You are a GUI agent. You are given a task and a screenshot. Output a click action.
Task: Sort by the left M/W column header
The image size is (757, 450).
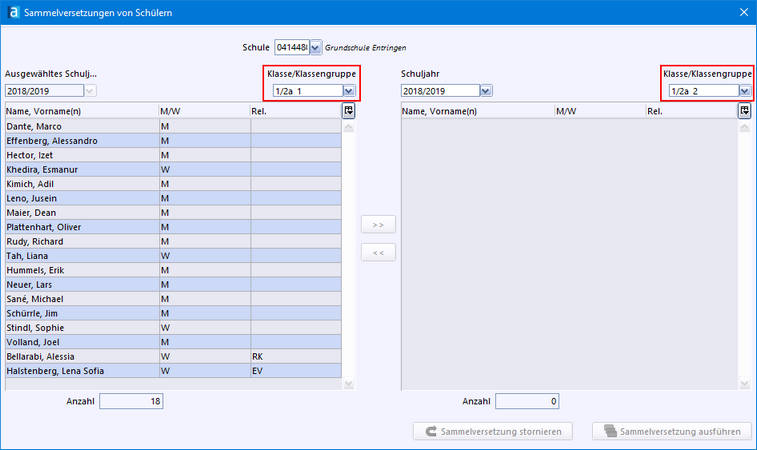(x=202, y=112)
